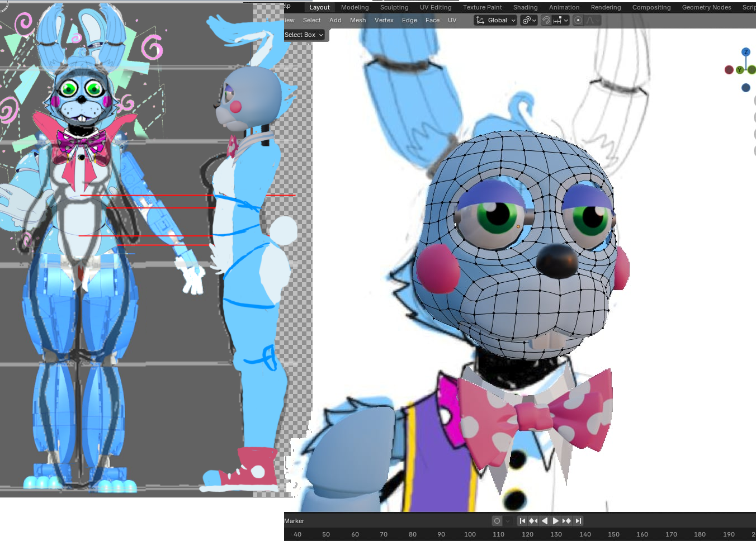The width and height of the screenshot is (756, 541).
Task: Open the Sculpting workspace tab
Action: [x=394, y=7]
